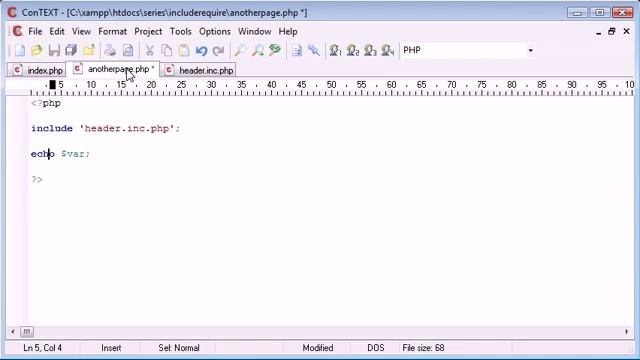
Task: Switch to the index.php tab
Action: (38, 70)
